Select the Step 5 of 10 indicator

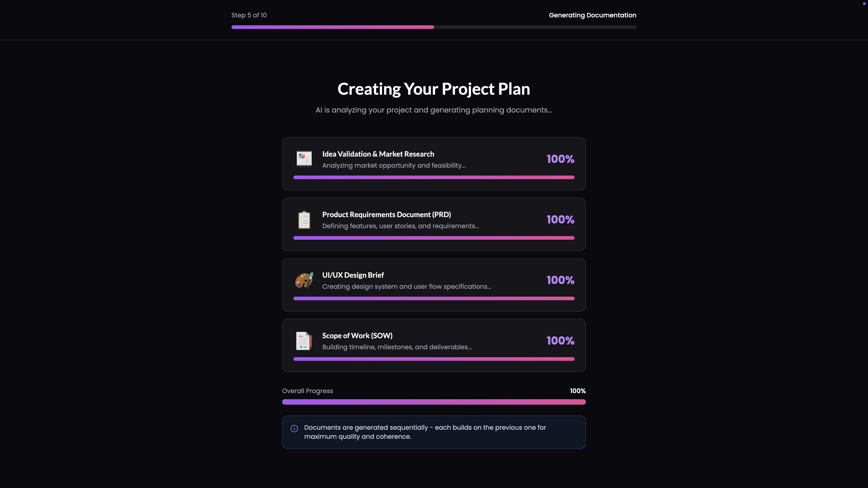pos(249,15)
